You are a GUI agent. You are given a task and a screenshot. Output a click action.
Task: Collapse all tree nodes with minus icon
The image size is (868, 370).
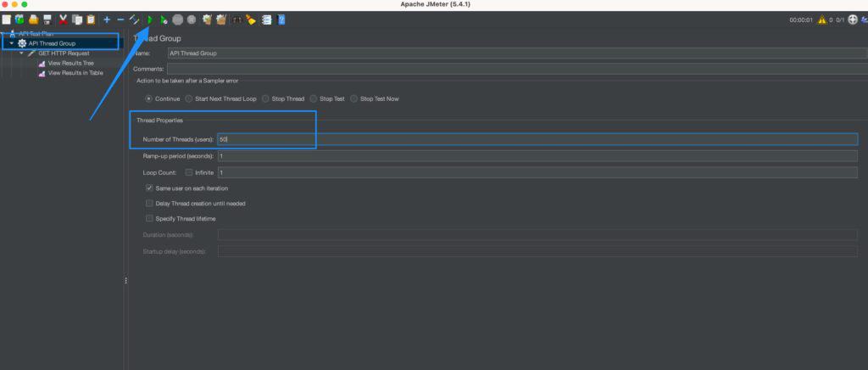tap(120, 20)
